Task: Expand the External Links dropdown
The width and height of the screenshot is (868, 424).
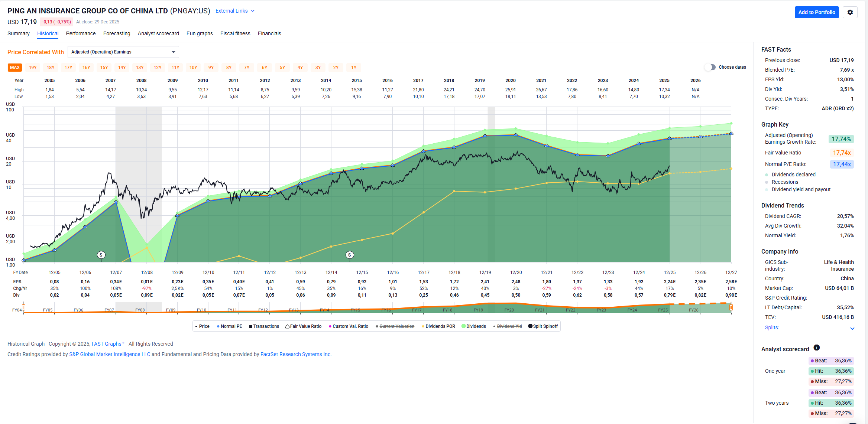Action: tap(235, 11)
